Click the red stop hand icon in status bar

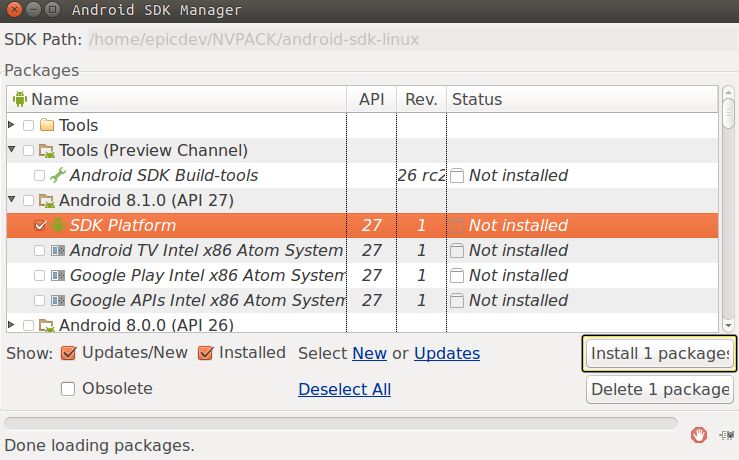(699, 435)
